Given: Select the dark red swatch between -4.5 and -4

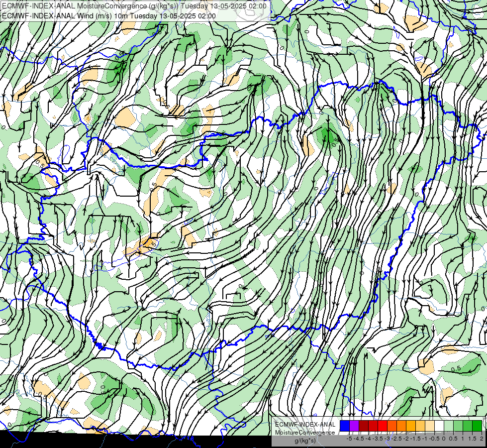Looking at the screenshot, I should click(364, 426).
